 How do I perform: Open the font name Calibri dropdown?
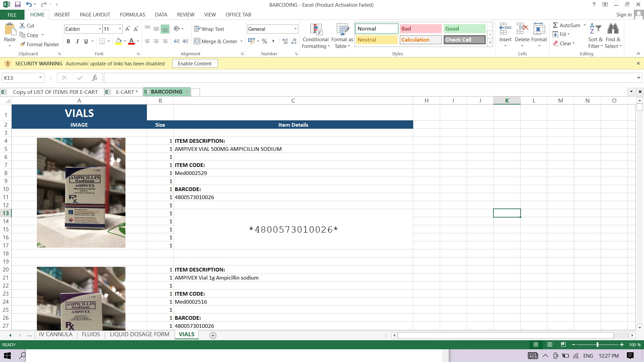100,29
